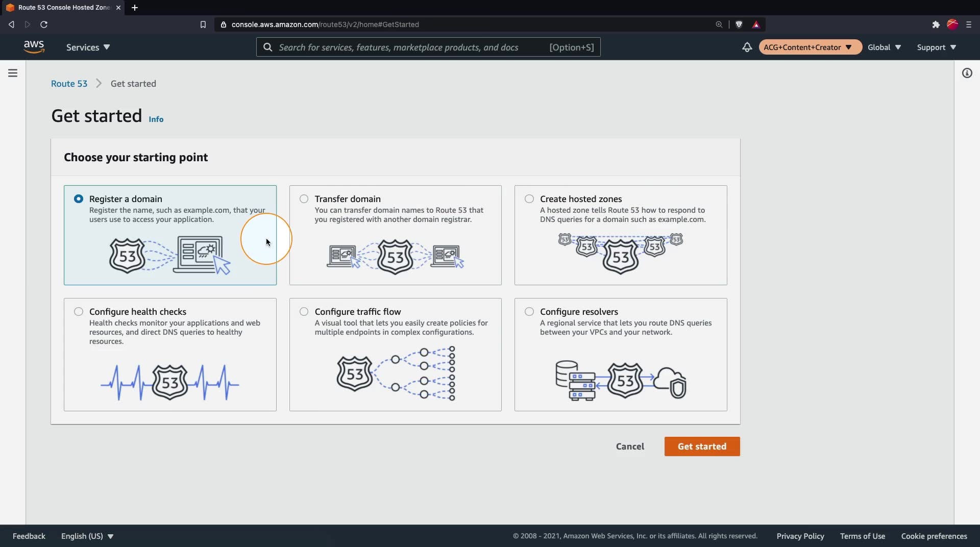Open the Privacy Policy link
Image resolution: width=980 pixels, height=547 pixels.
pyautogui.click(x=800, y=536)
